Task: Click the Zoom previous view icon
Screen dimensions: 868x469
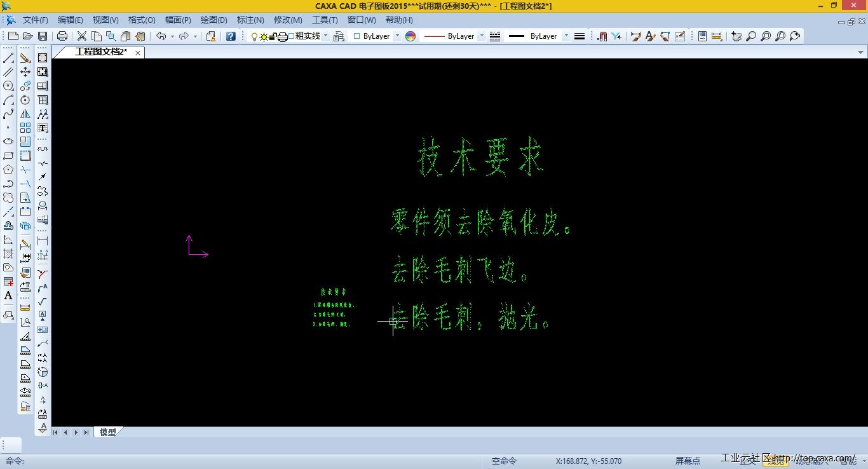Action: pos(795,36)
